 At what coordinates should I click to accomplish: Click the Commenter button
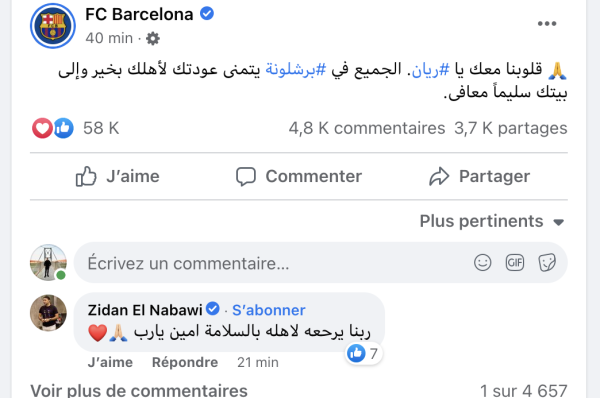[x=298, y=176]
